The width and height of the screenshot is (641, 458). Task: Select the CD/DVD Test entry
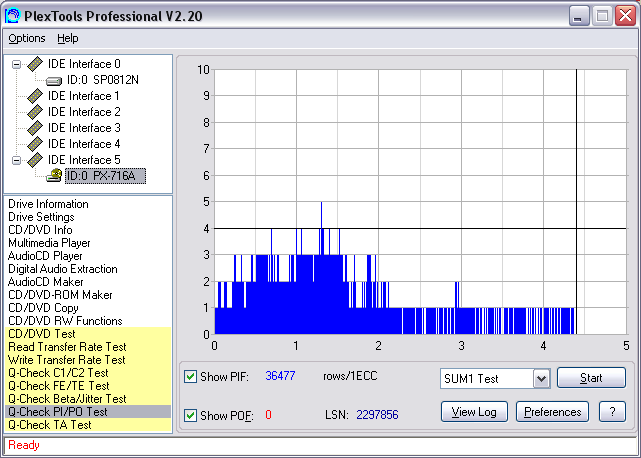88,334
